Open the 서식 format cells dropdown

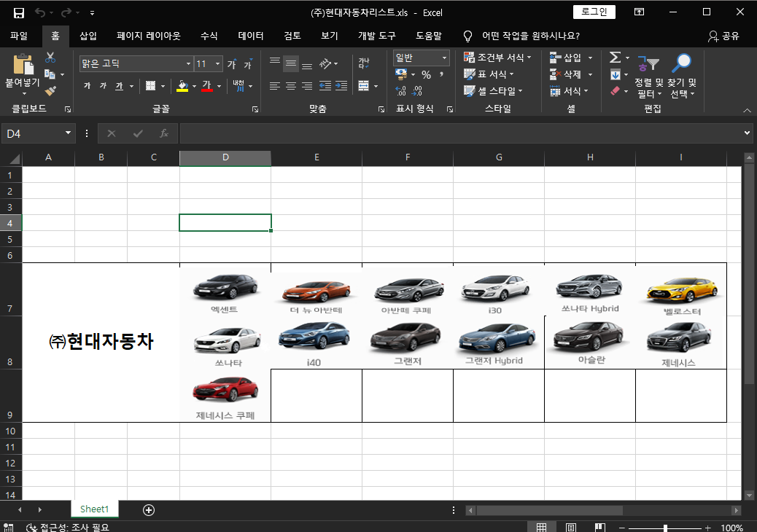[569, 90]
